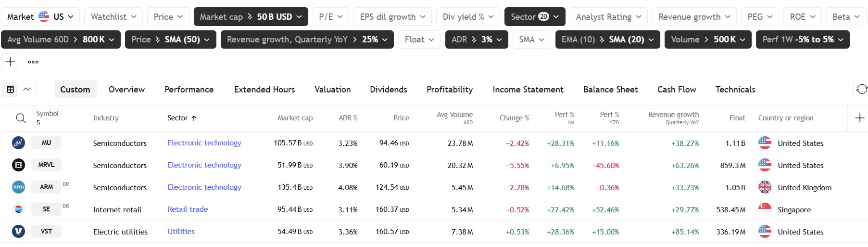Open the Sector filter dropdown

click(534, 17)
